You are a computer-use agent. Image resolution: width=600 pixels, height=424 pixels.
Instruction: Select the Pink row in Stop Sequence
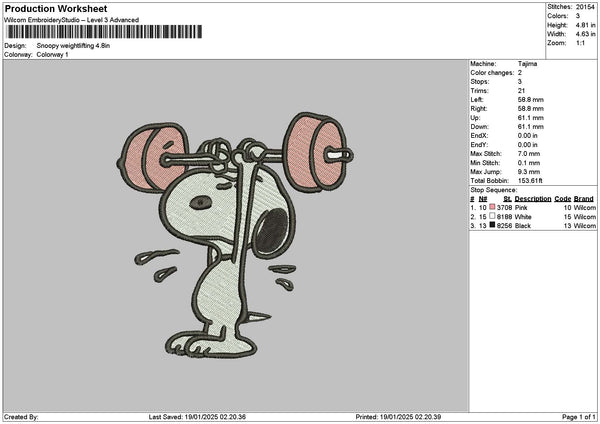point(532,207)
